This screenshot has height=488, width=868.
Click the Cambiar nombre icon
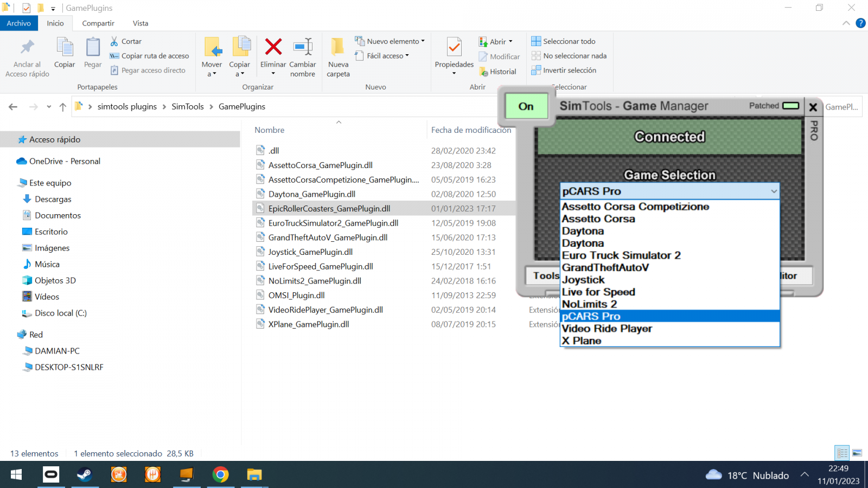(303, 47)
